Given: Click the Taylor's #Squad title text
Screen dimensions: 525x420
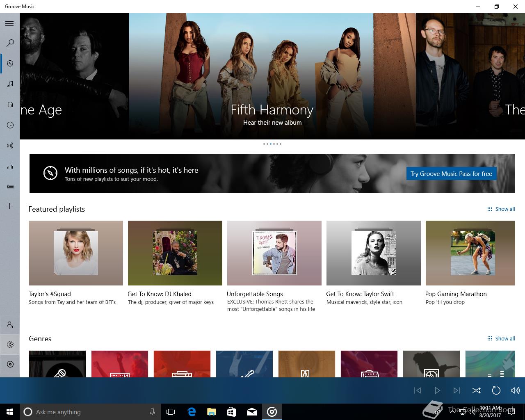Looking at the screenshot, I should point(50,294).
